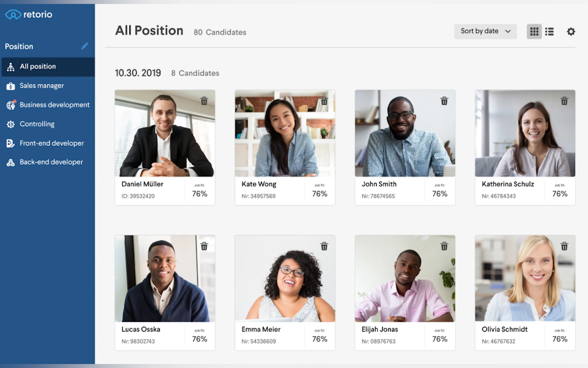Click trash icon on Kate Wong's card
Screen dimensions: 588x368
(x=324, y=101)
